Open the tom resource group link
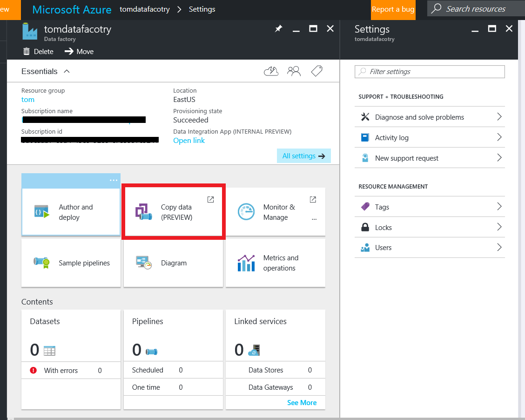Viewport: 525px width, 420px height. coord(28,100)
